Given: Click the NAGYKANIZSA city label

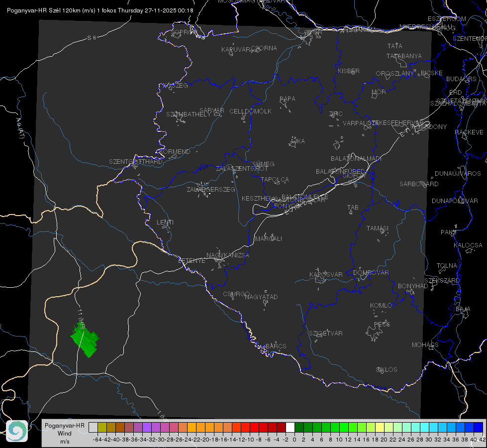Looking at the screenshot, I should (228, 255).
